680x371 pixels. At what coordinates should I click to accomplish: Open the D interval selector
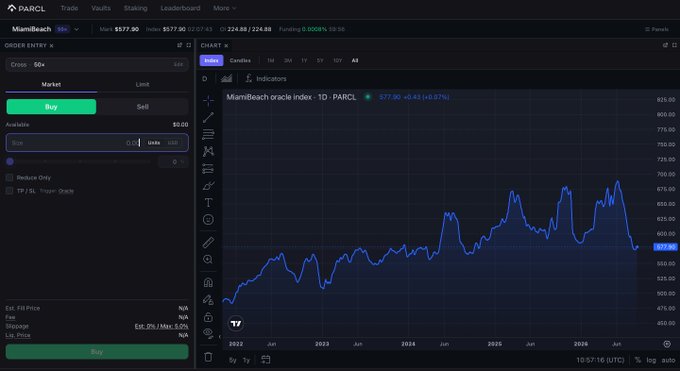click(205, 79)
